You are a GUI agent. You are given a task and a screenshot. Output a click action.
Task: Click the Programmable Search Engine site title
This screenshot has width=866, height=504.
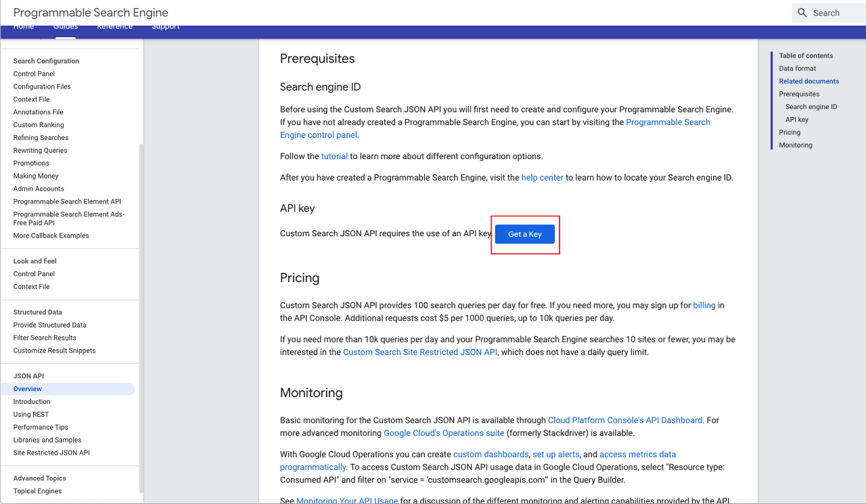[x=91, y=13]
